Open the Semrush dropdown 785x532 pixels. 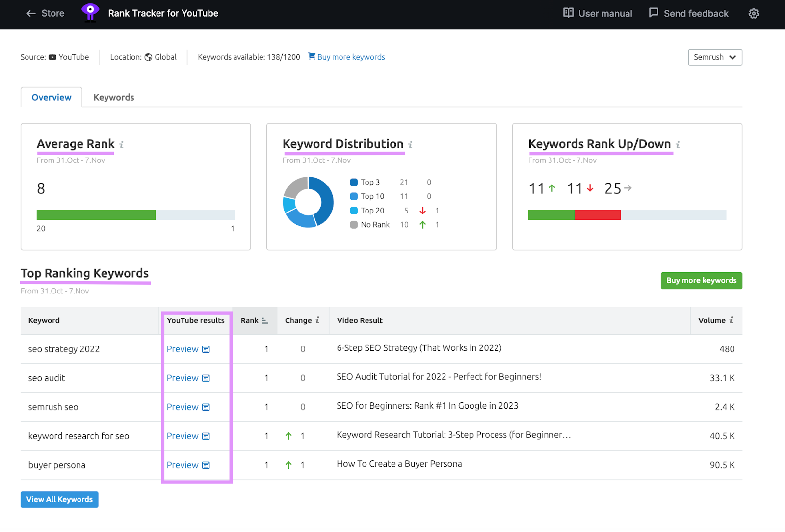[714, 57]
